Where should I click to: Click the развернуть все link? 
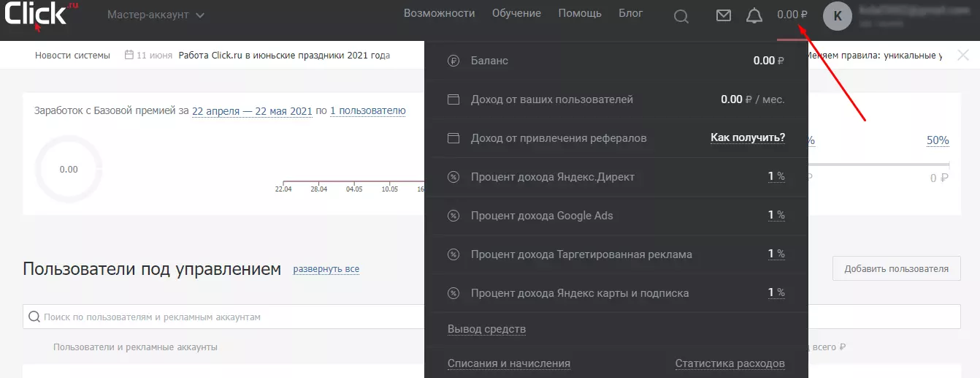point(326,269)
